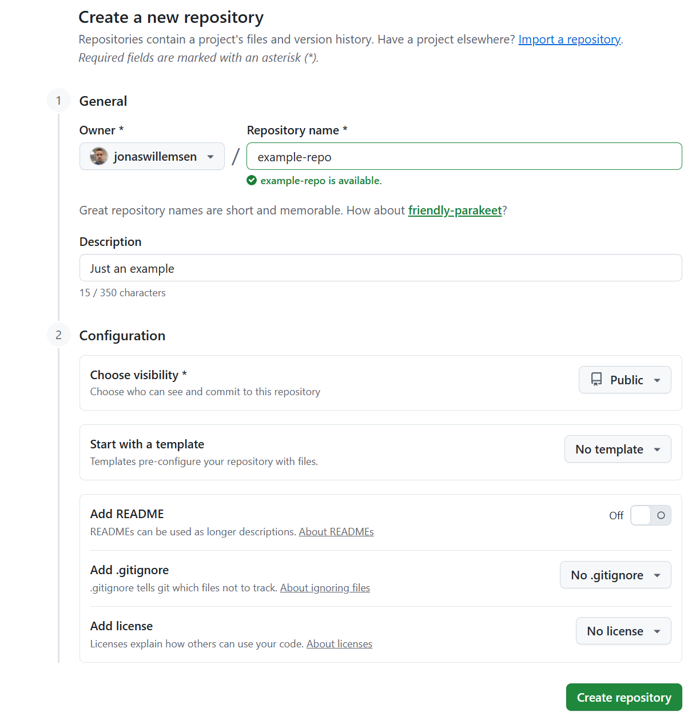Screen dimensions: 700x728
Task: Click step 2 Configuration circle marker
Action: 58,335
